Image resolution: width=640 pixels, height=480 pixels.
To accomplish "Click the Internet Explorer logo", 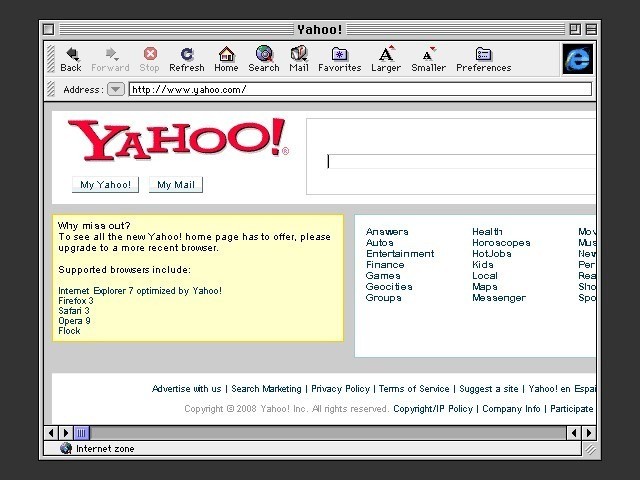I will point(578,59).
